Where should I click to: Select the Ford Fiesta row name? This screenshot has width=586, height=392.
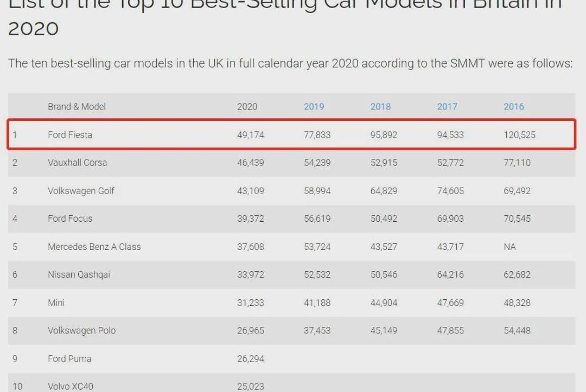[70, 134]
